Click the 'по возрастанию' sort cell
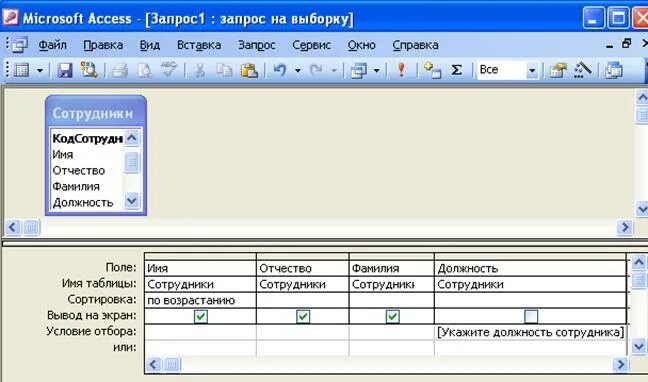648x382 pixels. click(200, 300)
